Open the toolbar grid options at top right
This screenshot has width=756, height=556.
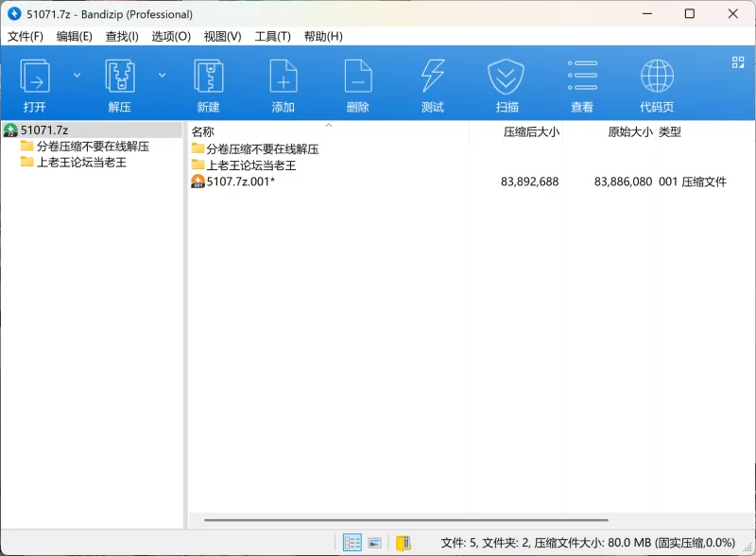click(x=738, y=62)
